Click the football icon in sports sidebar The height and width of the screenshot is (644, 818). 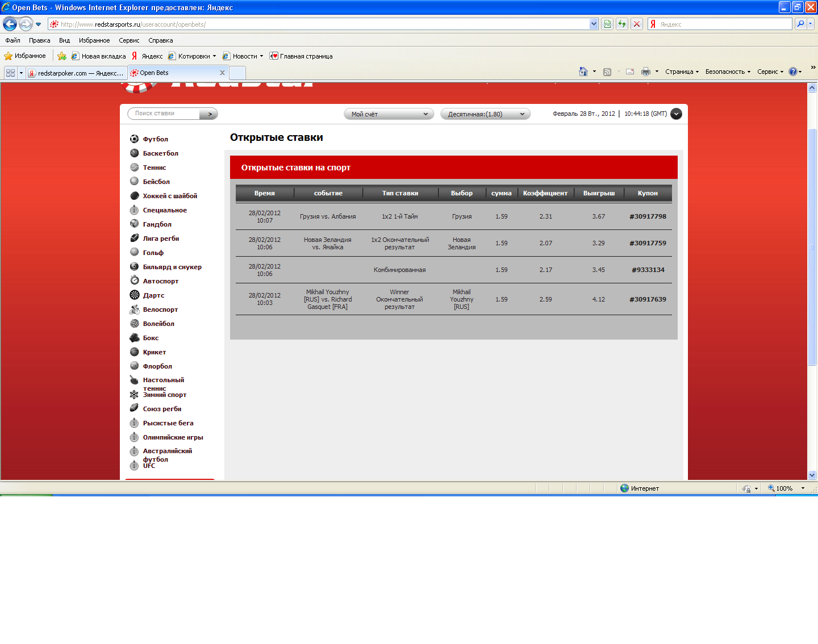pyautogui.click(x=134, y=139)
